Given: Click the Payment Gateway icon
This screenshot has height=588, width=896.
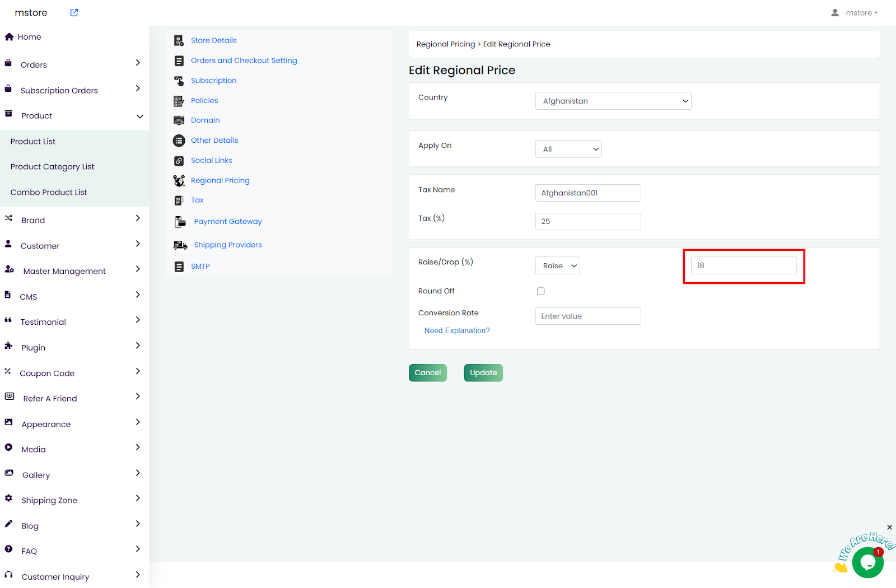Looking at the screenshot, I should click(x=180, y=222).
